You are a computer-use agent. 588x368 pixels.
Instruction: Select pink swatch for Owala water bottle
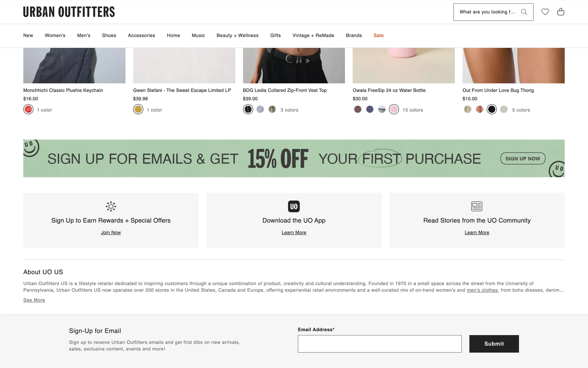394,109
